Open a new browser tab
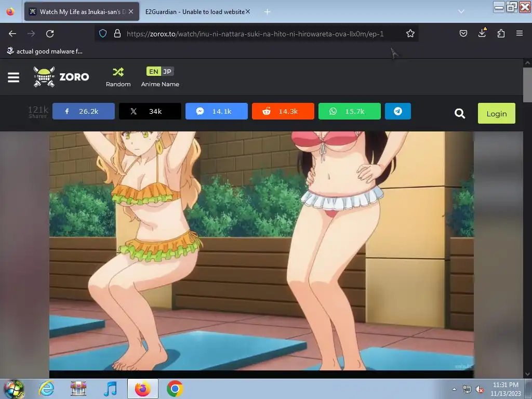Image resolution: width=532 pixels, height=399 pixels. [268, 12]
